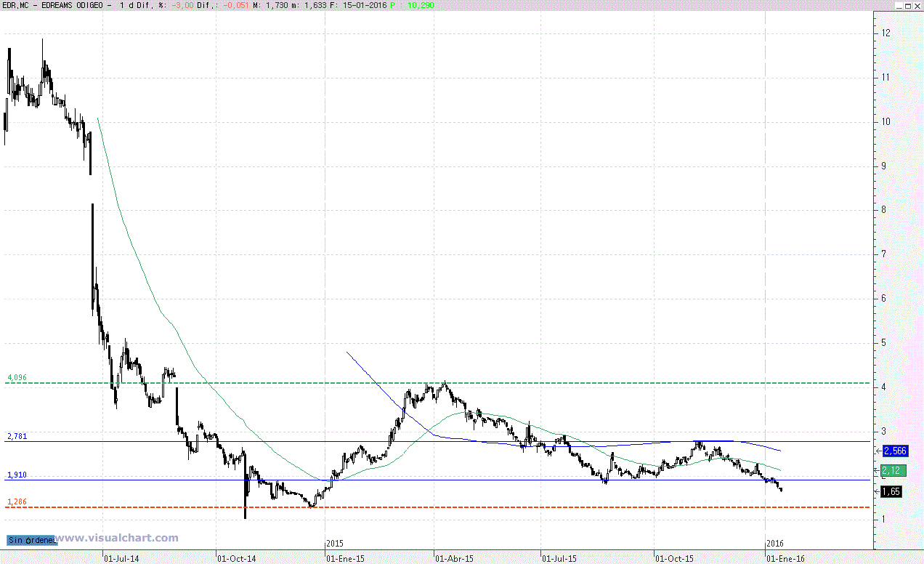Click the 01-Jul-14 date axis label
This screenshot has width=924, height=564.
122,558
